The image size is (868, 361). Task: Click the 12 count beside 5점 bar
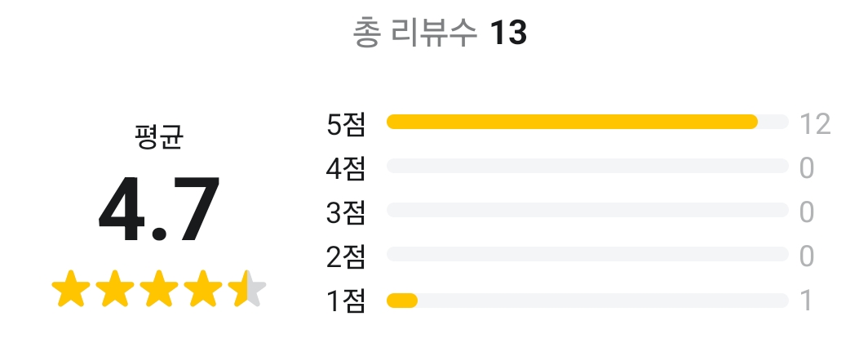(x=815, y=124)
